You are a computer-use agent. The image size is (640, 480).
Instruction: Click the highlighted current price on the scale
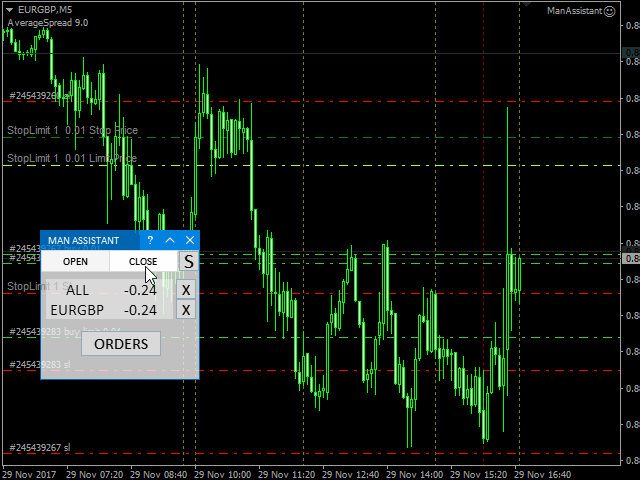(631, 259)
